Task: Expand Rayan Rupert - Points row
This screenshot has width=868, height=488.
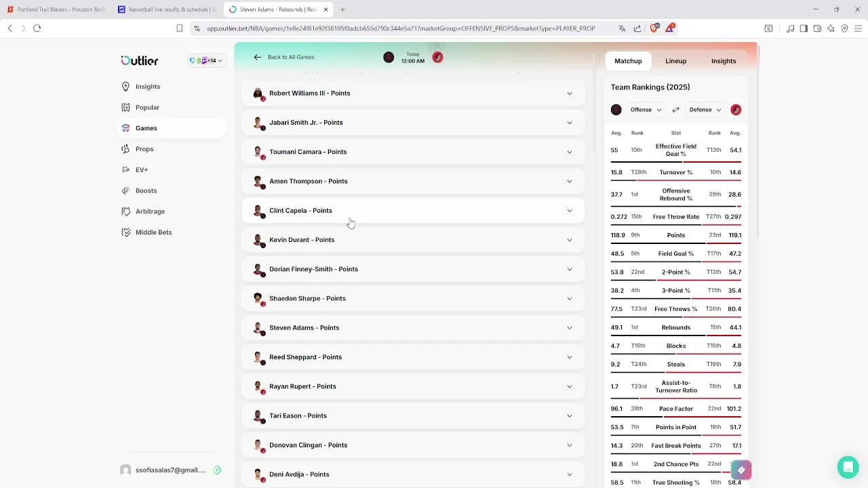Action: pyautogui.click(x=413, y=386)
